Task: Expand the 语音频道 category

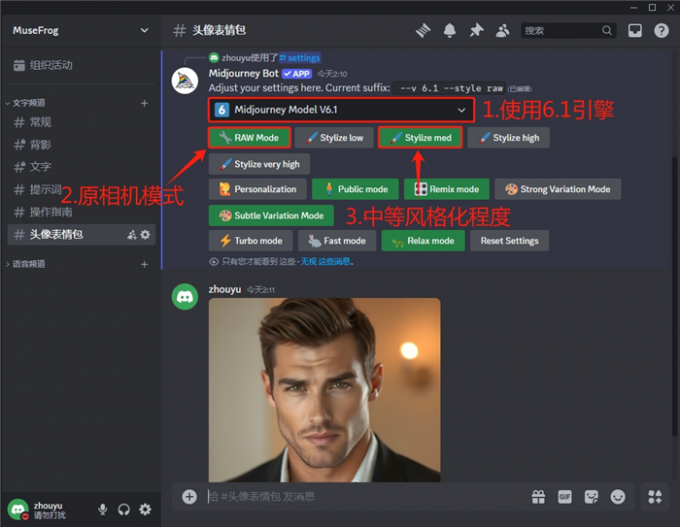Action: 25,264
